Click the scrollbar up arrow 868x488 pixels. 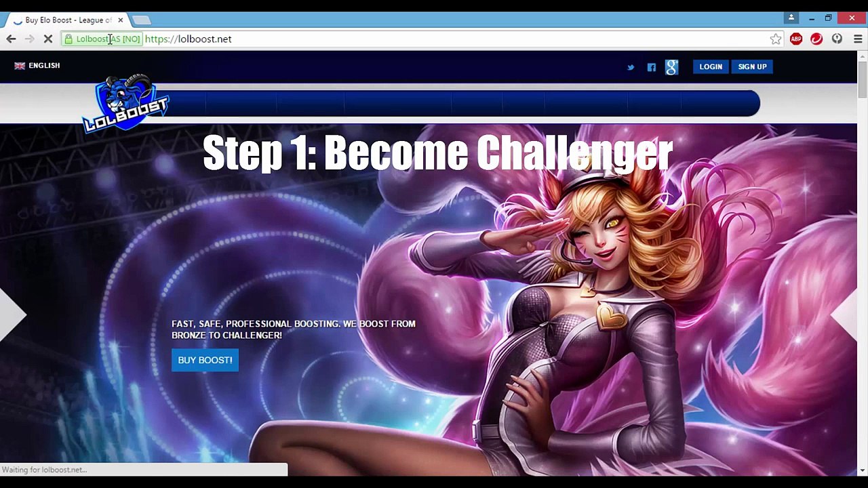[x=862, y=56]
